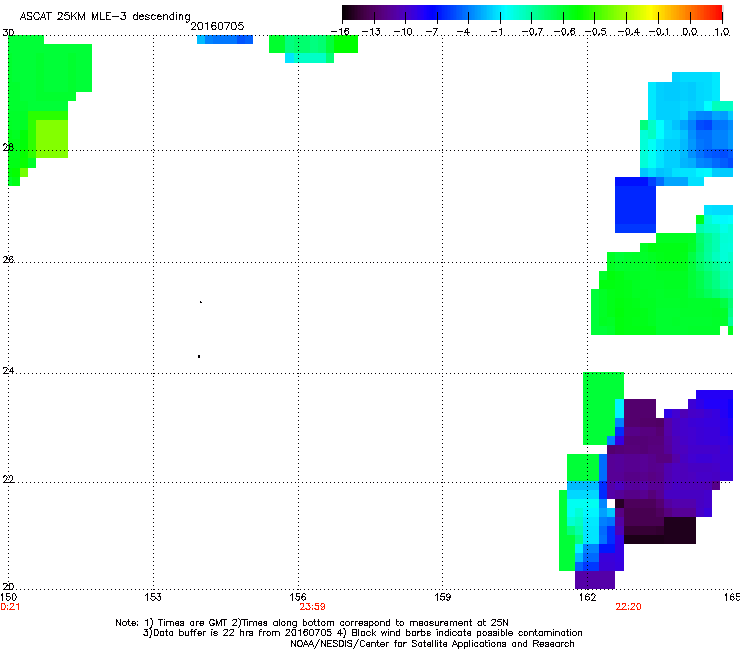Click the note line starting "Note: 1) Times are GMT"
This screenshot has height=650, width=740.
(x=311, y=623)
